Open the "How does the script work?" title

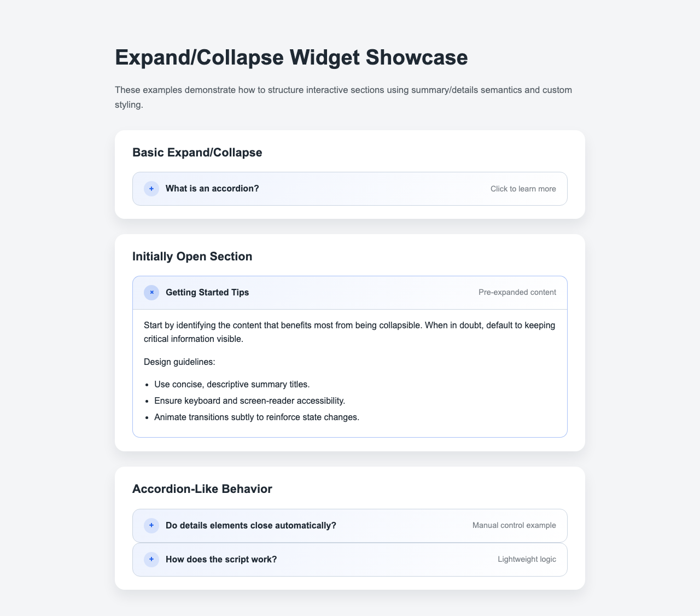pos(221,560)
